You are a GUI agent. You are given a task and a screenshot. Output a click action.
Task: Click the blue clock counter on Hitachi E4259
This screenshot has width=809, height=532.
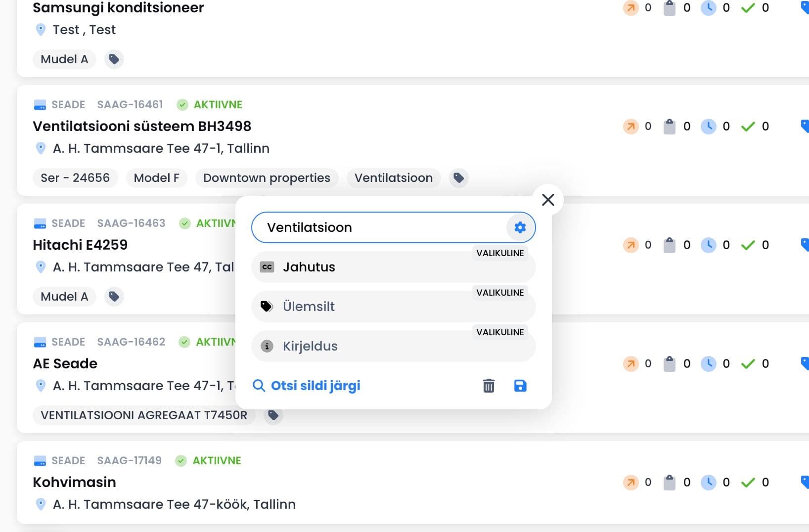coord(709,245)
